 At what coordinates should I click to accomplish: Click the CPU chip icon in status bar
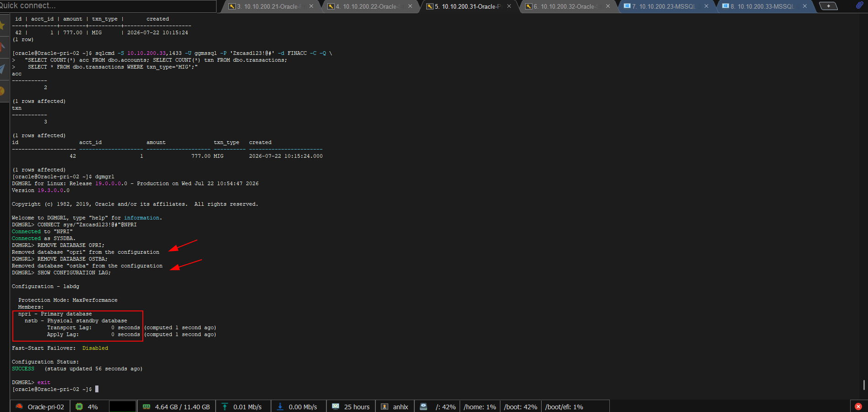point(79,407)
